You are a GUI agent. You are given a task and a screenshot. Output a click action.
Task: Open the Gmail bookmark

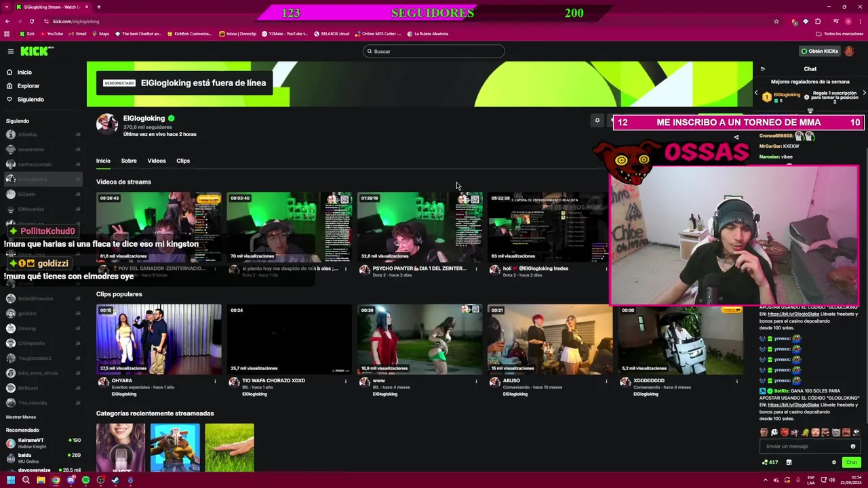pos(78,34)
